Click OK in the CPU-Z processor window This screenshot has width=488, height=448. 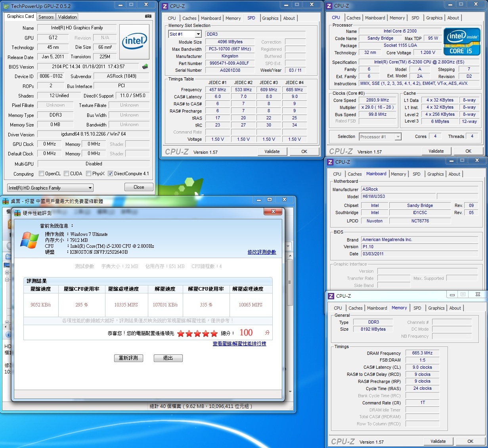[x=468, y=151]
